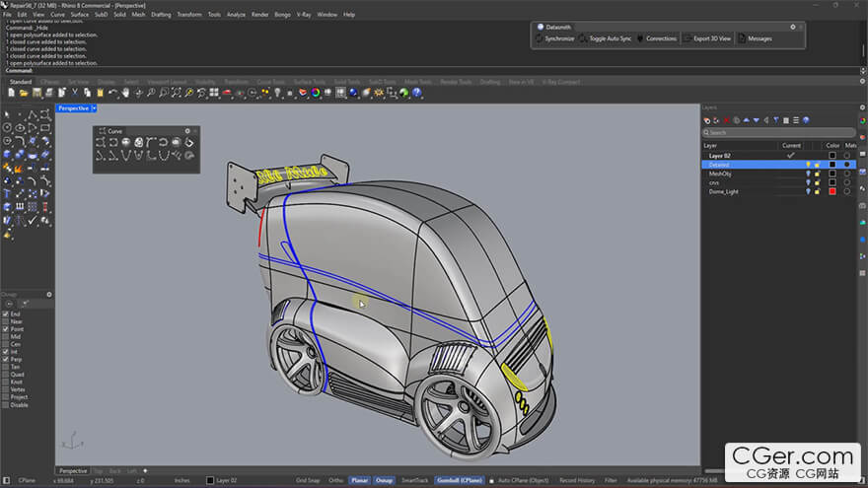Enable the Mid object snap checkbox
This screenshot has width=868, height=488.
(x=5, y=336)
